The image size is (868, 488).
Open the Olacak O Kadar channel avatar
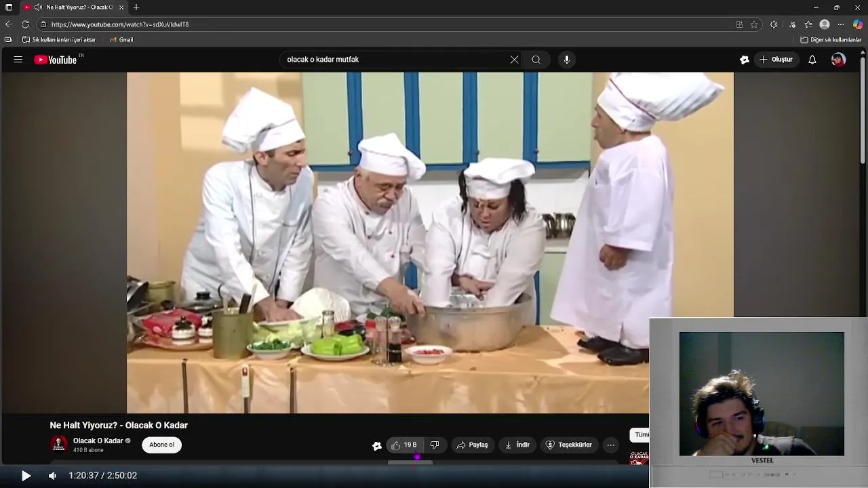tap(59, 445)
